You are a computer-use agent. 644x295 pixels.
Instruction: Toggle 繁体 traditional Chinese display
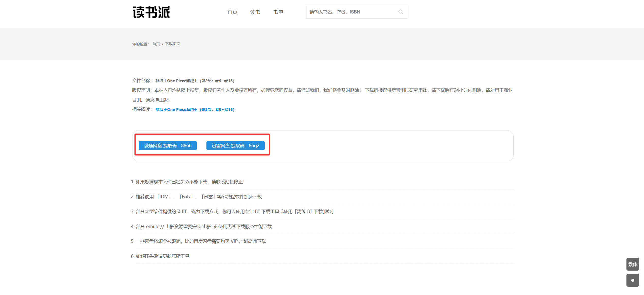pyautogui.click(x=633, y=264)
